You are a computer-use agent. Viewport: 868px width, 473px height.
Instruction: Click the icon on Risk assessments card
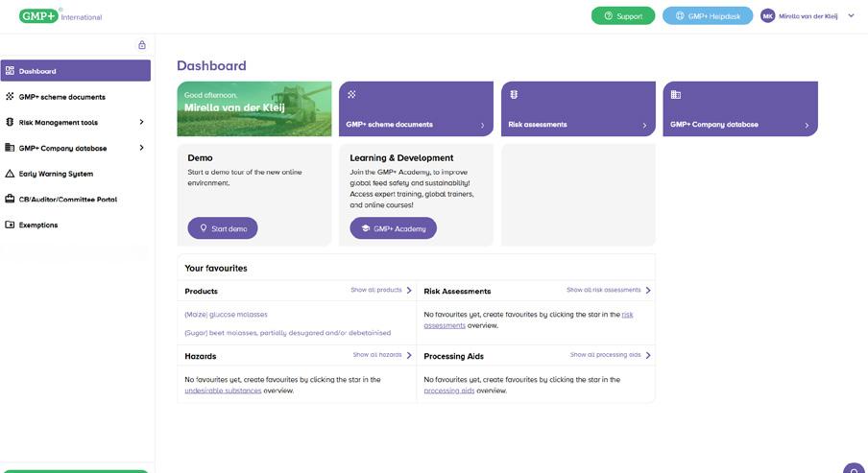[x=514, y=95]
